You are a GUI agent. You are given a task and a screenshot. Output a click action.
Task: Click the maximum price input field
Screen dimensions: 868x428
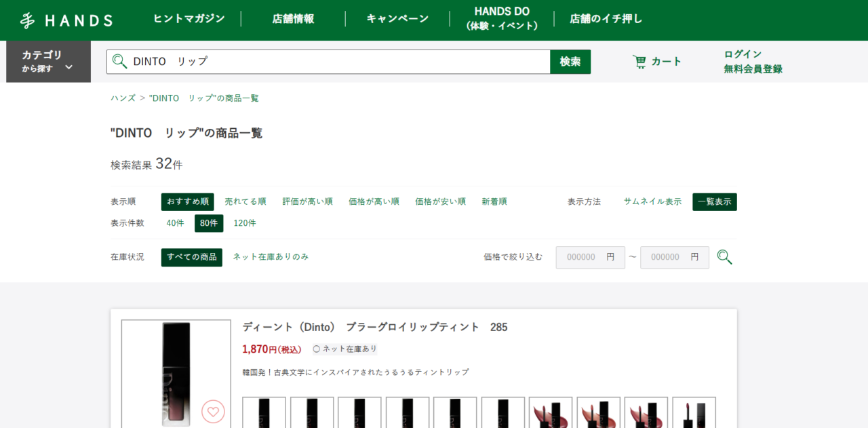(x=675, y=257)
